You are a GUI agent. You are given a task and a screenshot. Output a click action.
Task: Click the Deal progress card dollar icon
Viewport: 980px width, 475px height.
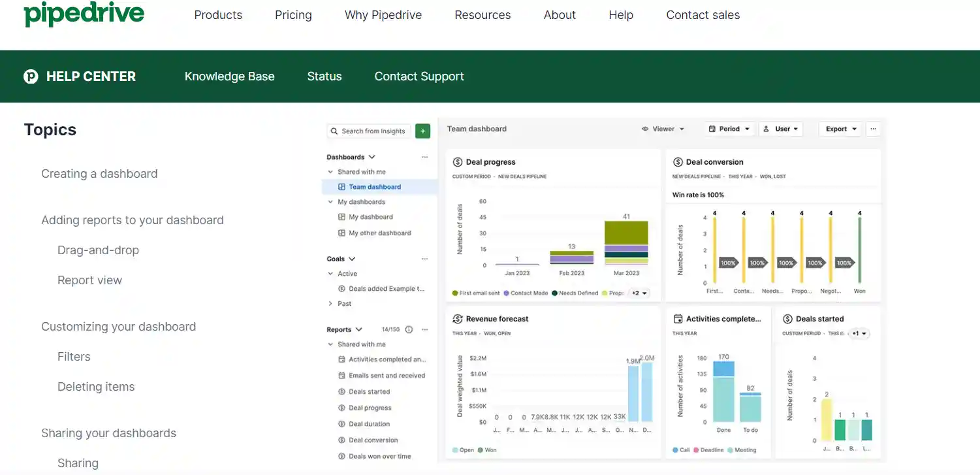click(x=458, y=162)
